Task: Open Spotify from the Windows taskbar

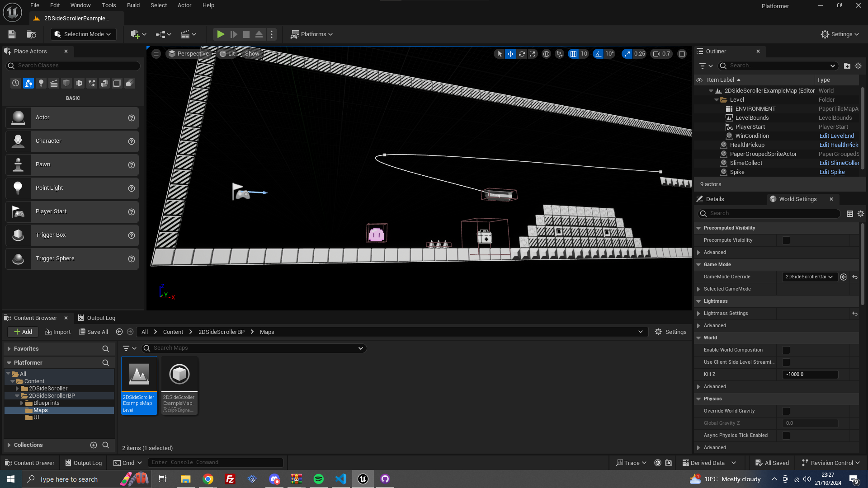Action: point(319,479)
